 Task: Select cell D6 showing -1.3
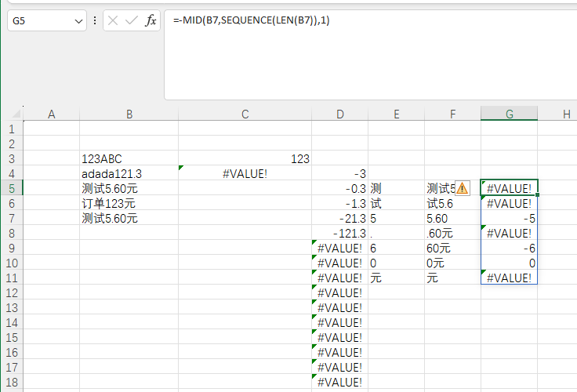(340, 204)
